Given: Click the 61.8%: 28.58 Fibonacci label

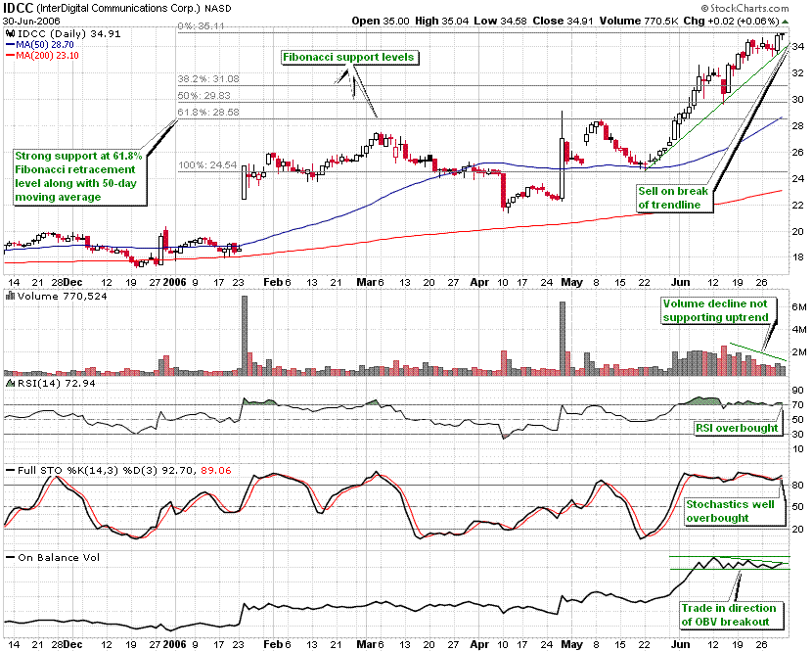Looking at the screenshot, I should coord(208,112).
